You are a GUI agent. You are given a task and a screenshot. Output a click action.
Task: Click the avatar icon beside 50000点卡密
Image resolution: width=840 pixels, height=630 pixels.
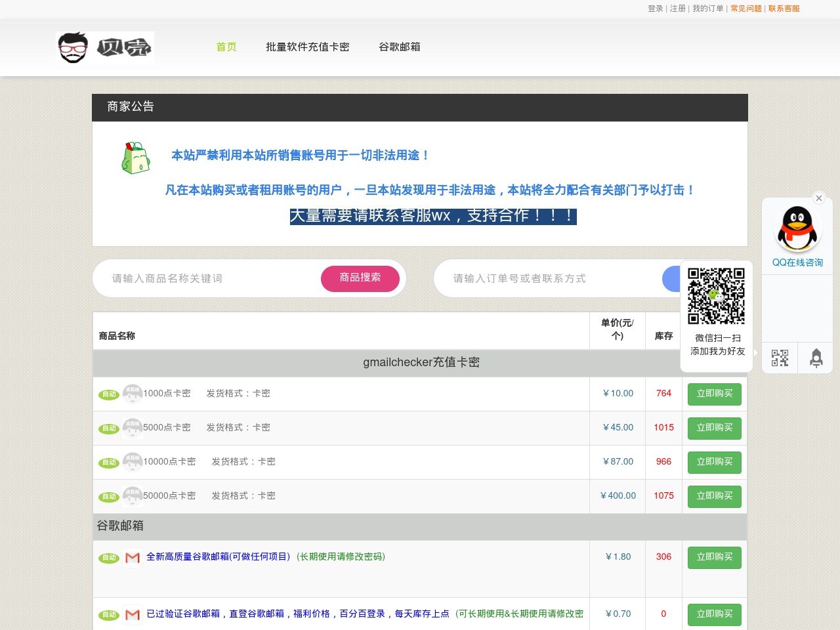click(x=133, y=496)
